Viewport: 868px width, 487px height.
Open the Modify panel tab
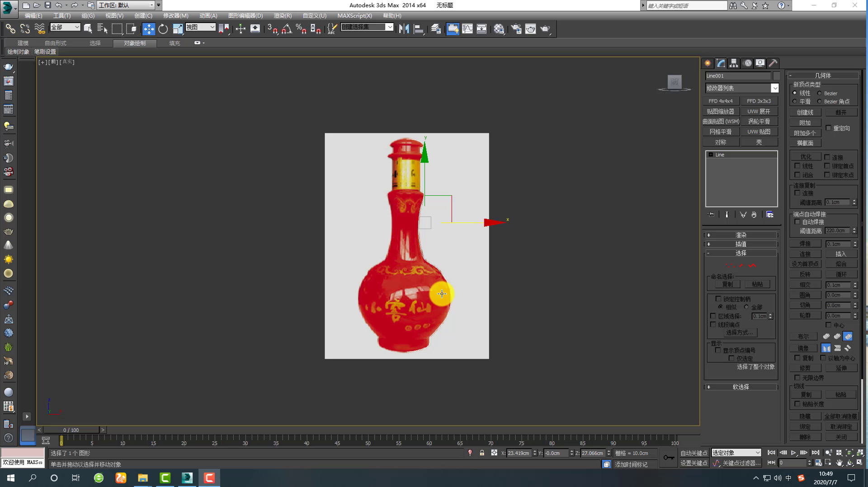coord(721,63)
